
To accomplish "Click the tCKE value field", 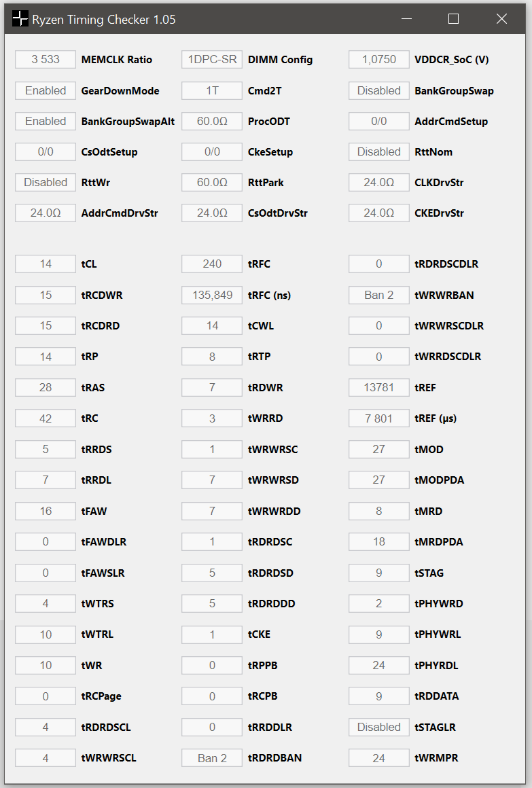I will point(212,634).
